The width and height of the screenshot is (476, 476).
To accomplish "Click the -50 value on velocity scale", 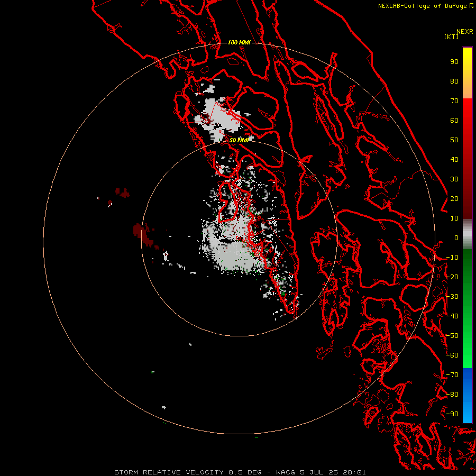I will (x=452, y=336).
